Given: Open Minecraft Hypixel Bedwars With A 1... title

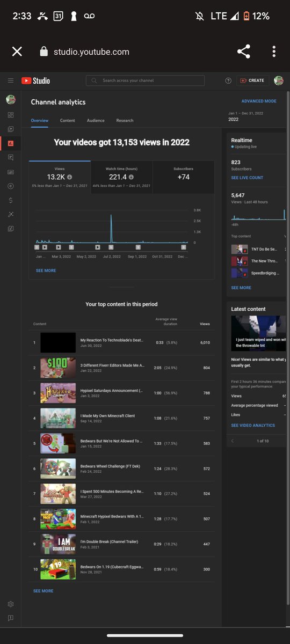Looking at the screenshot, I should click(x=112, y=517).
